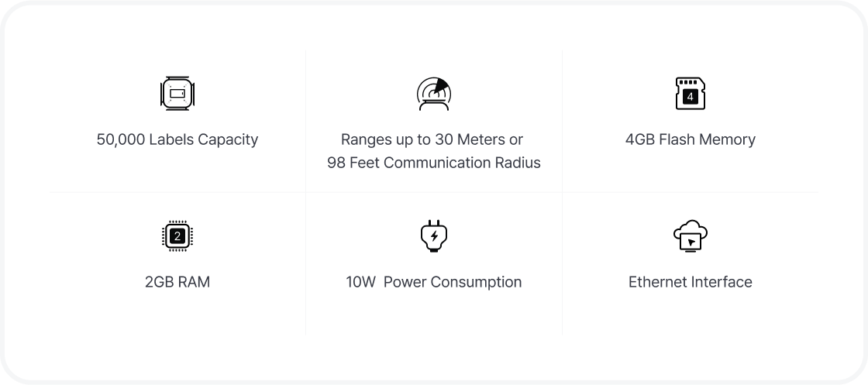This screenshot has height=385, width=868.
Task: Click the number 4 inside SD card
Action: (x=690, y=98)
